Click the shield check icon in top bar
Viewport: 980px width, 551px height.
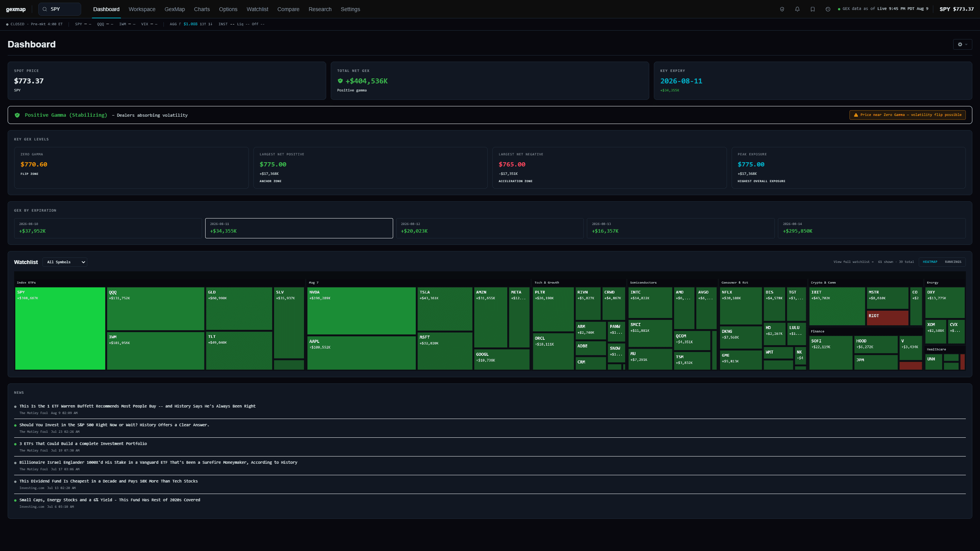pos(782,9)
